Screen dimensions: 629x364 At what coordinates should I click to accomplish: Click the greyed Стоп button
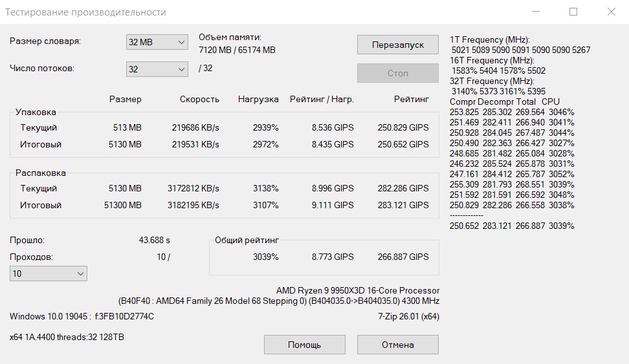point(397,73)
